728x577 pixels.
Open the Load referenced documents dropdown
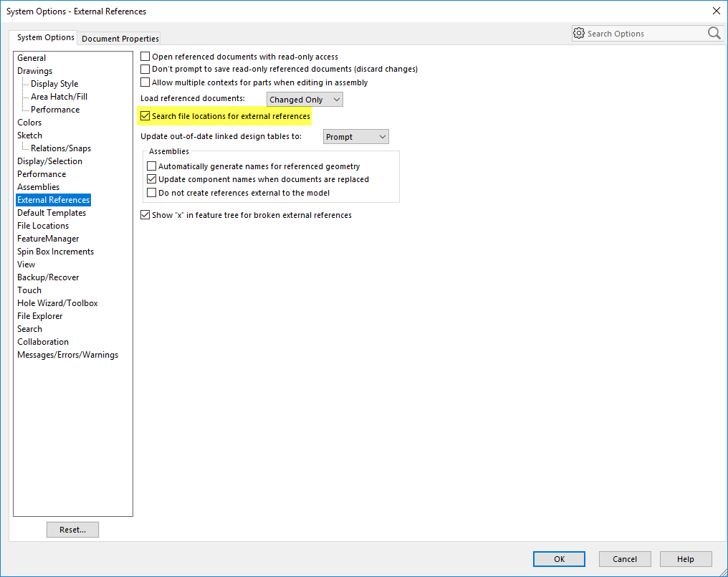(x=305, y=100)
